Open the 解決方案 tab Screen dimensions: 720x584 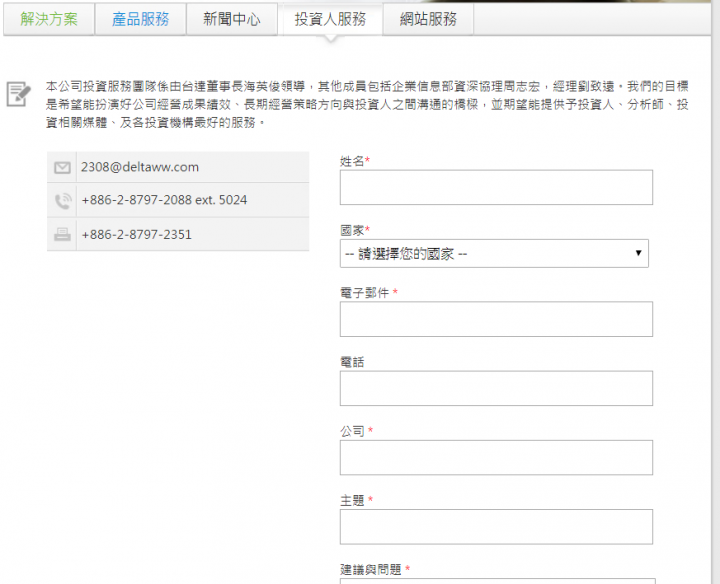click(x=49, y=19)
